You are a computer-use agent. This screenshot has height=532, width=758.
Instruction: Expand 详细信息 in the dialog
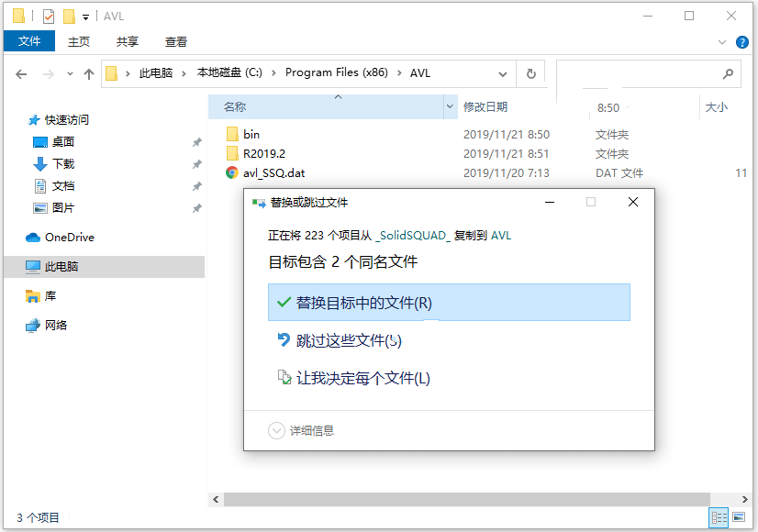301,430
